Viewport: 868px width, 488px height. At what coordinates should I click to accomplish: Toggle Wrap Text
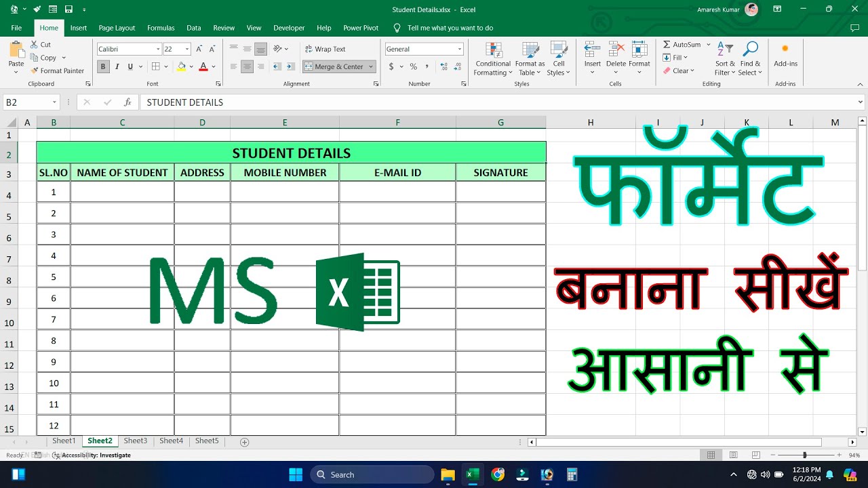(x=325, y=49)
